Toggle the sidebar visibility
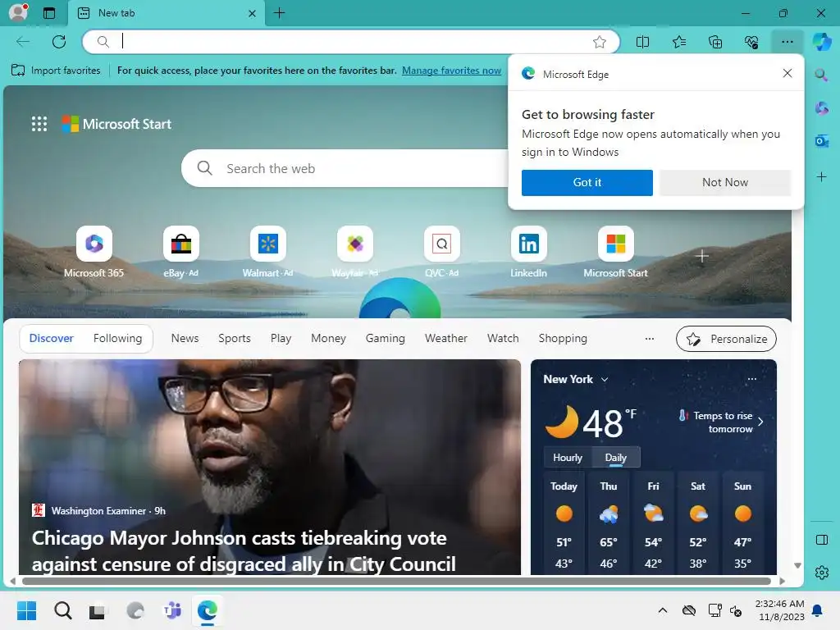This screenshot has height=630, width=840. point(821,540)
